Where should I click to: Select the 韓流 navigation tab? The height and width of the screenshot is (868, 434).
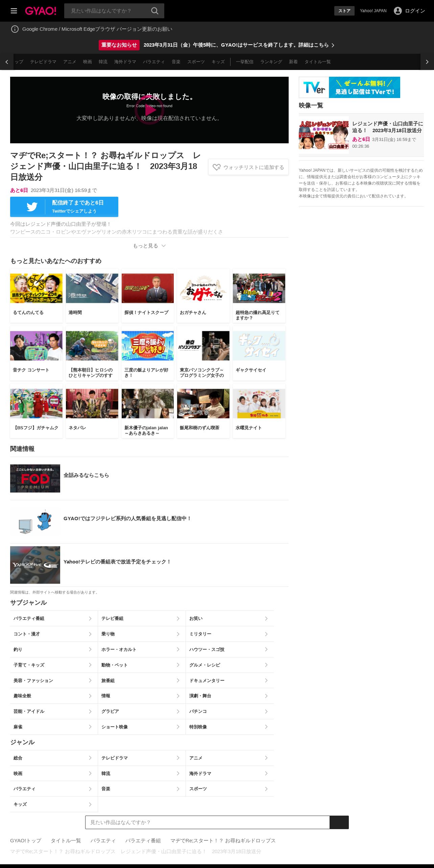click(103, 62)
